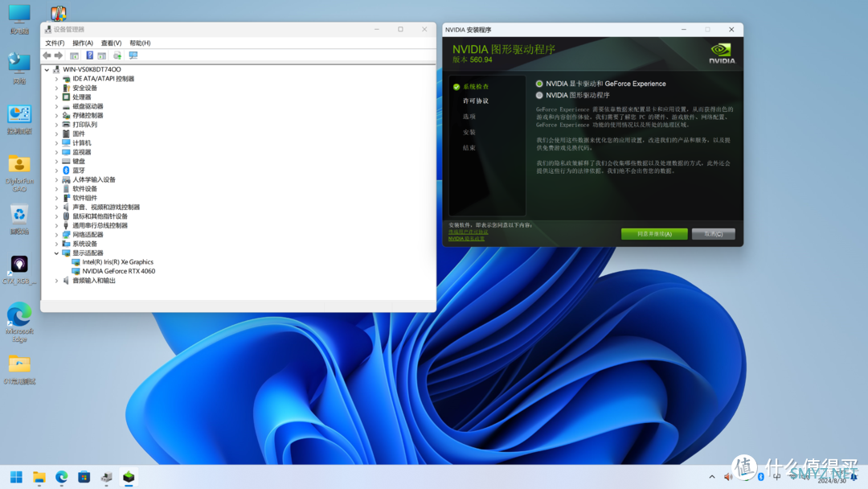The image size is (868, 489).
Task: Click the 许可协议 step in installer sidebar
Action: click(x=476, y=101)
